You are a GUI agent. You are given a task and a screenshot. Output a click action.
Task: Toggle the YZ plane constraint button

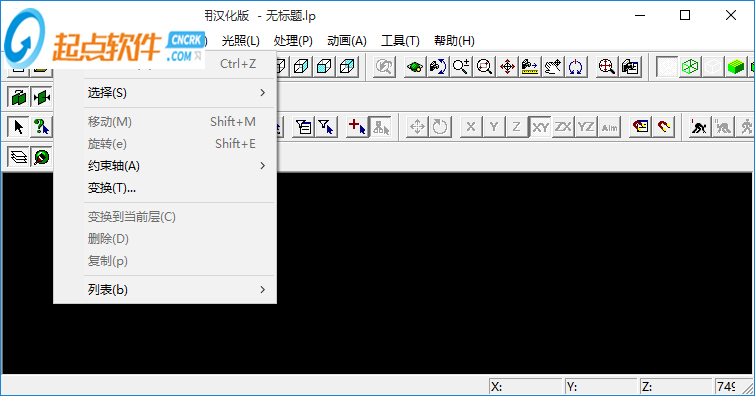point(586,127)
